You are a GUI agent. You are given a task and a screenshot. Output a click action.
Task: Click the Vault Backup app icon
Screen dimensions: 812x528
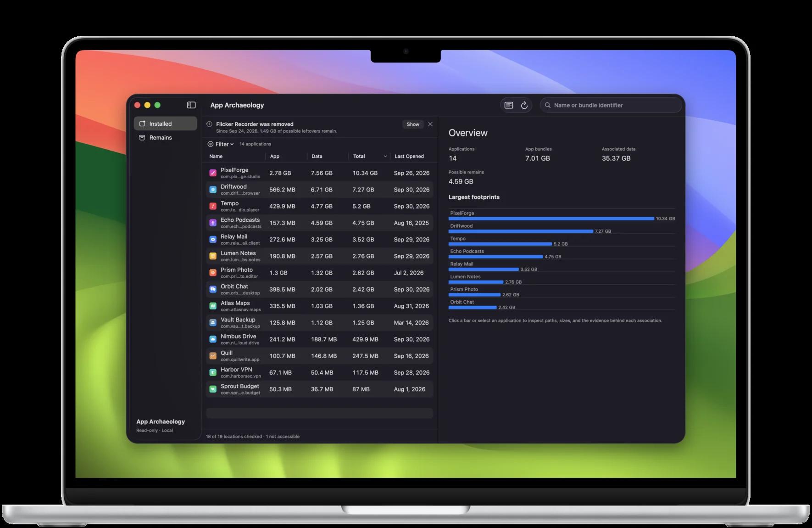click(213, 323)
